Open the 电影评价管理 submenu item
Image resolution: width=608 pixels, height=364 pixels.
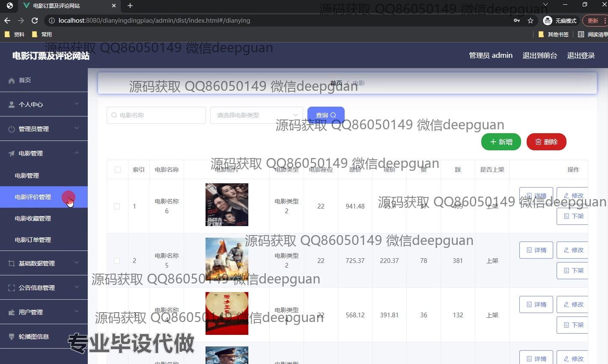(44, 197)
